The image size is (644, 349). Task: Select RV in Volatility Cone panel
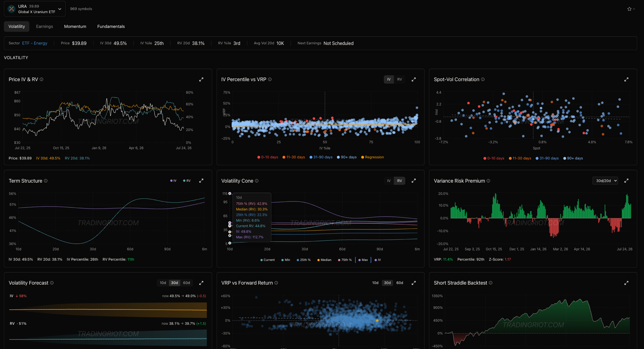[x=400, y=181]
